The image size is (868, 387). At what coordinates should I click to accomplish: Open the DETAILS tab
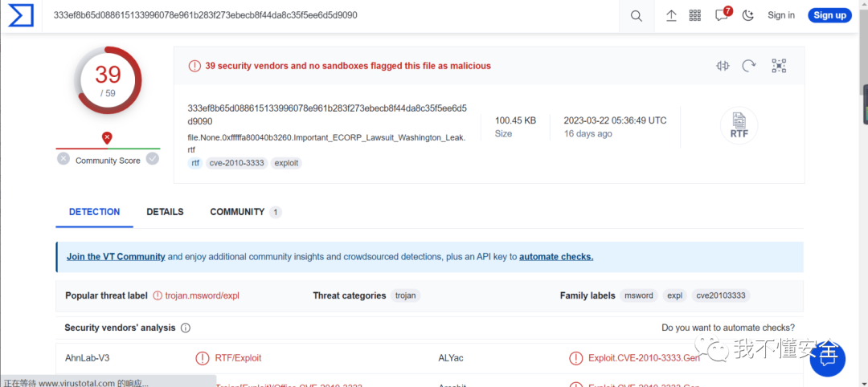[165, 212]
